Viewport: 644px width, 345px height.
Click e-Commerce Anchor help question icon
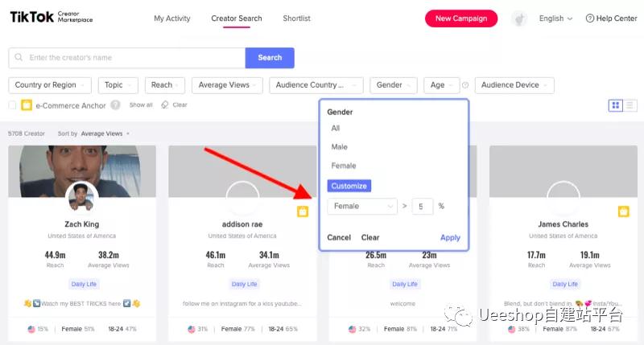[x=115, y=105]
